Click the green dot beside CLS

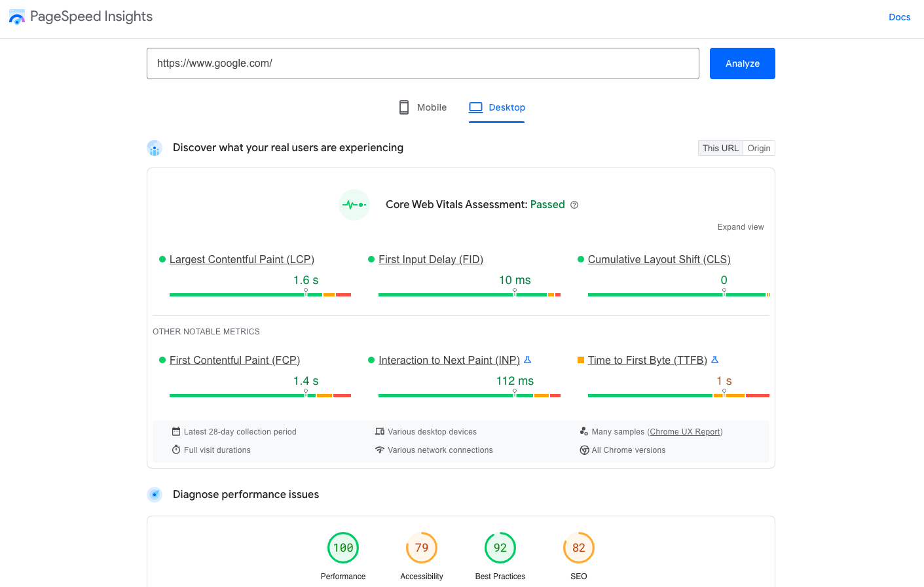pyautogui.click(x=581, y=259)
